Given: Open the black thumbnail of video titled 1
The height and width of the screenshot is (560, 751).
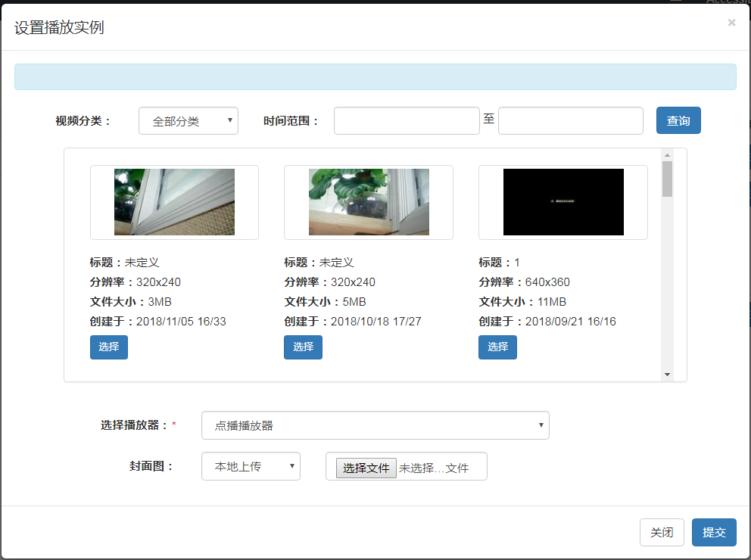Looking at the screenshot, I should coord(563,202).
